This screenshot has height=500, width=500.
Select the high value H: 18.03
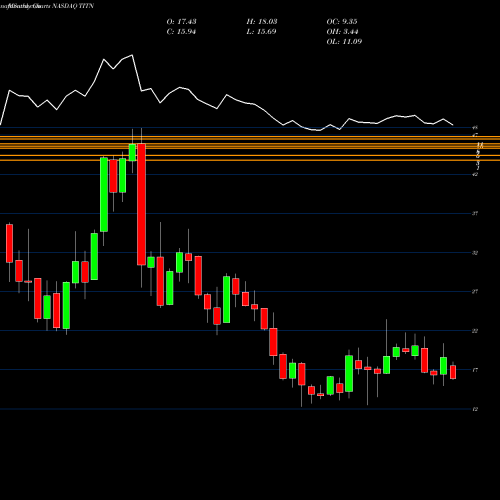(x=262, y=22)
